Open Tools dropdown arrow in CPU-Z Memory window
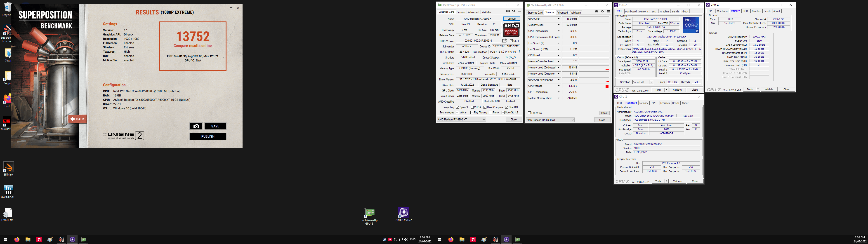The width and height of the screenshot is (868, 244). (758, 89)
